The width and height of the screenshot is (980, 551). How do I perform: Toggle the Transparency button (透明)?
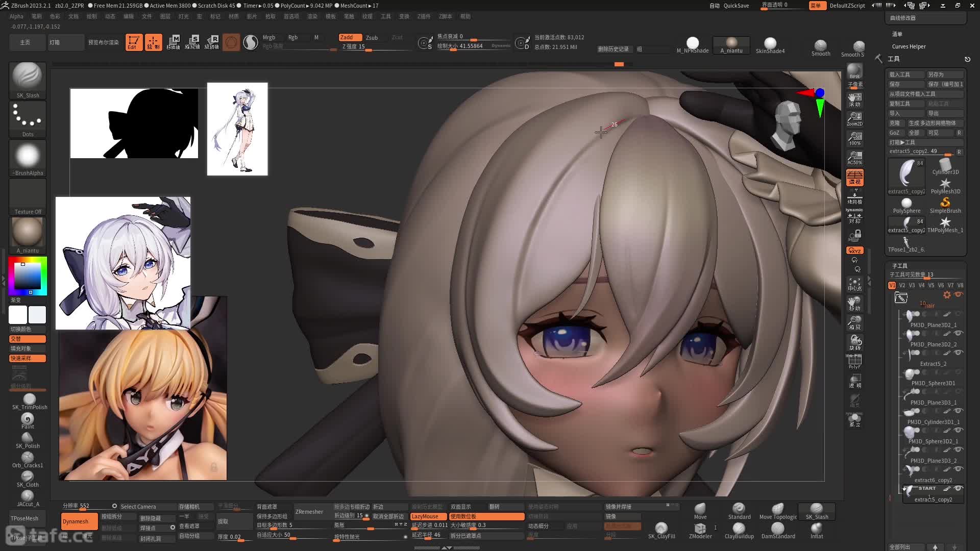[x=855, y=381]
